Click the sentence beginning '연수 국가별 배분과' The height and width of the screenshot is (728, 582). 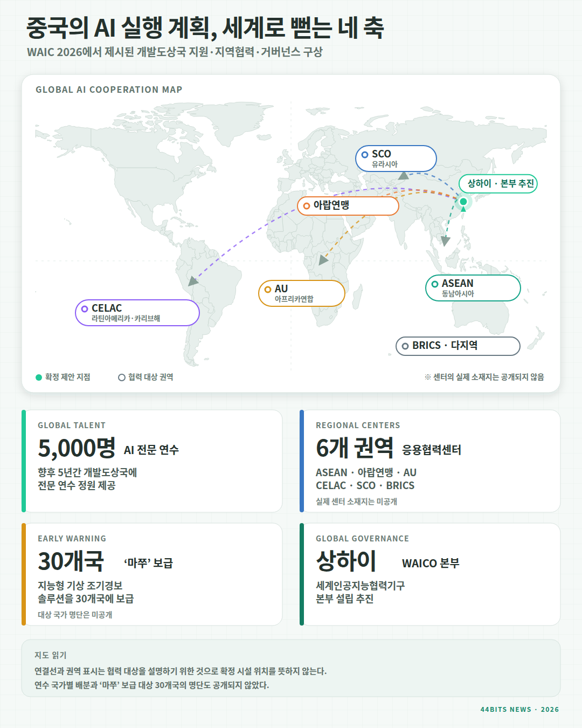tap(151, 686)
